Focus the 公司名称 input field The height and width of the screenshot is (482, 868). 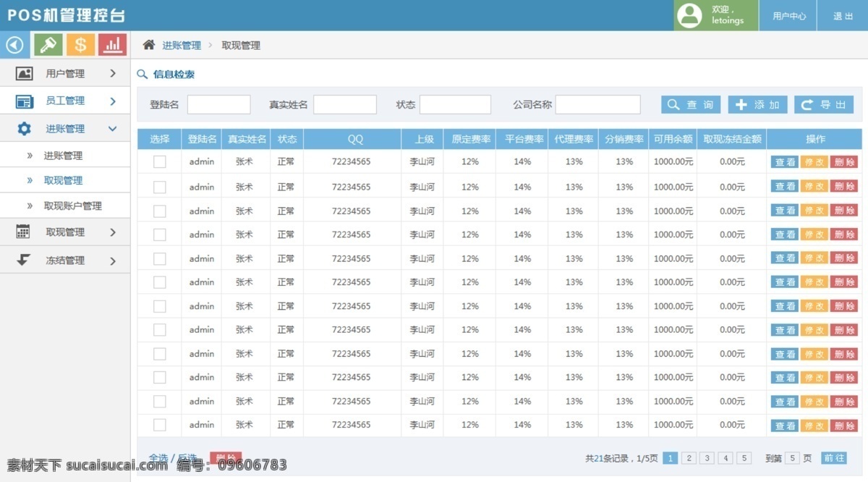[598, 105]
